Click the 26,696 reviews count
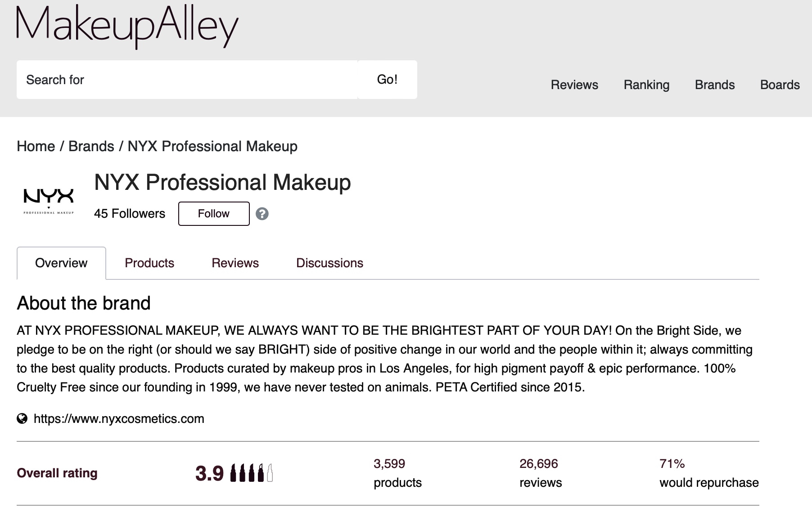 (x=541, y=473)
